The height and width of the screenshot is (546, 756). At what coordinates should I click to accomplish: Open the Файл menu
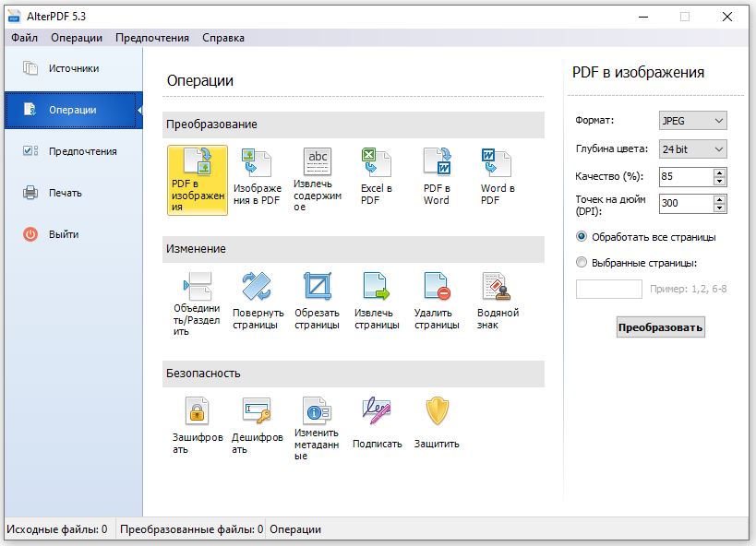pos(24,38)
